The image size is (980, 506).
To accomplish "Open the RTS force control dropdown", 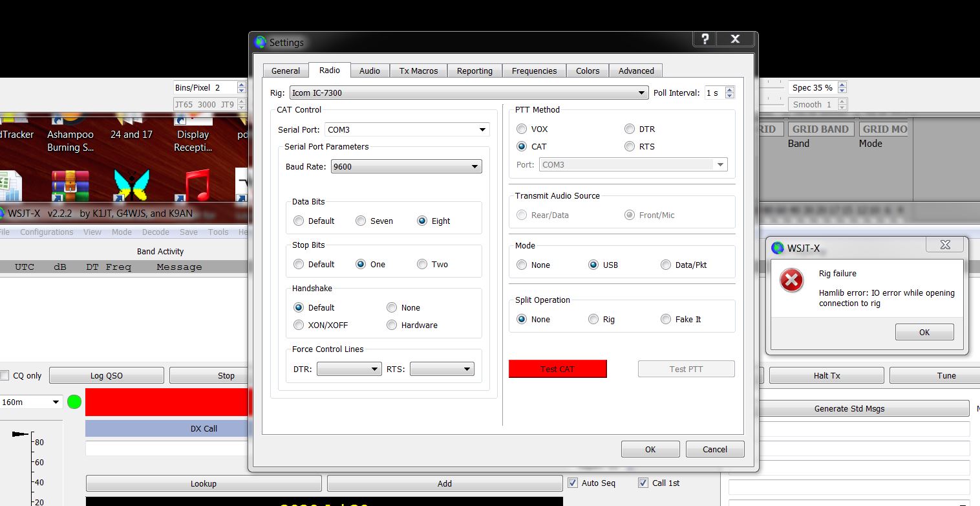I will [442, 369].
